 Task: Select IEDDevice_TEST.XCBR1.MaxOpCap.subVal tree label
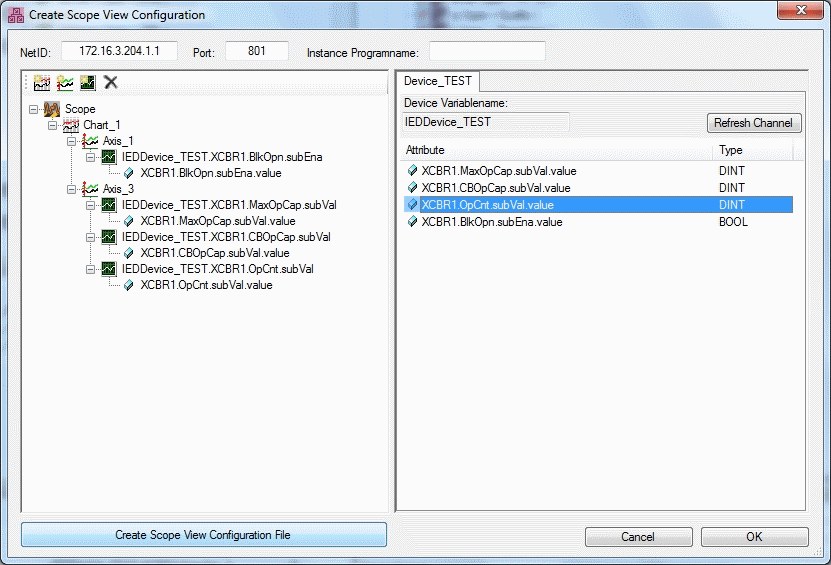click(x=229, y=205)
